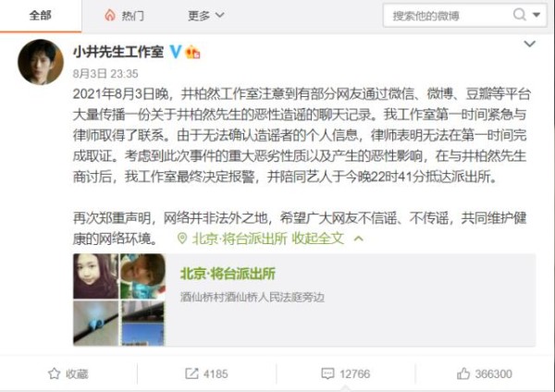Image resolution: width=555 pixels, height=392 pixels.
Task: Click the search magnifier icon
Action: point(519,15)
